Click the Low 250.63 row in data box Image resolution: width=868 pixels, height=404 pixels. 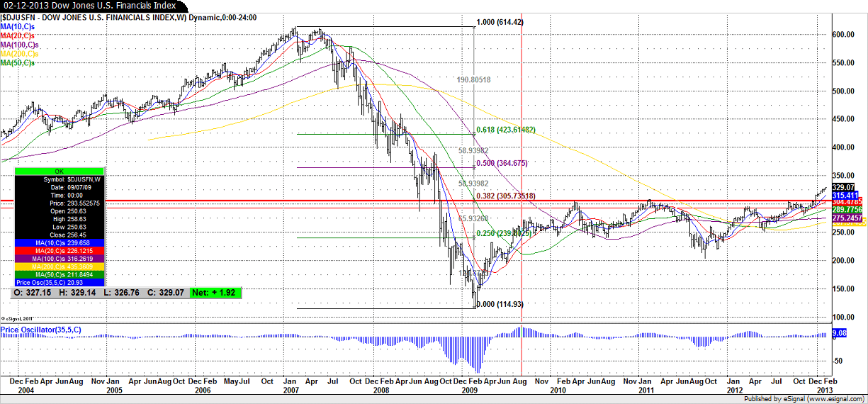point(60,228)
